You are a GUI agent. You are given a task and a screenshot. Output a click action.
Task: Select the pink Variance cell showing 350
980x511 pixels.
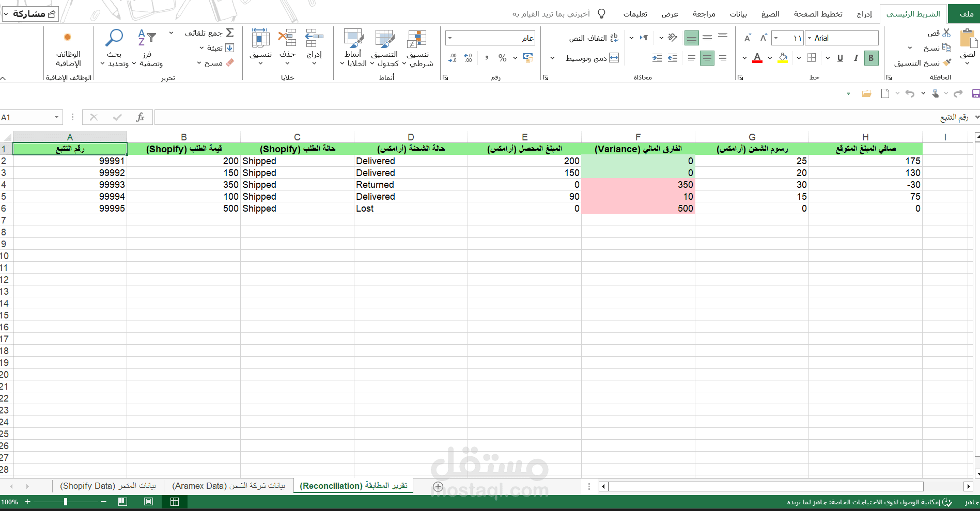pos(638,184)
